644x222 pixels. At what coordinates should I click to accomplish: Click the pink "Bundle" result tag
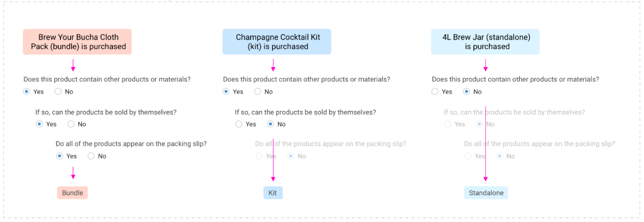(x=73, y=193)
